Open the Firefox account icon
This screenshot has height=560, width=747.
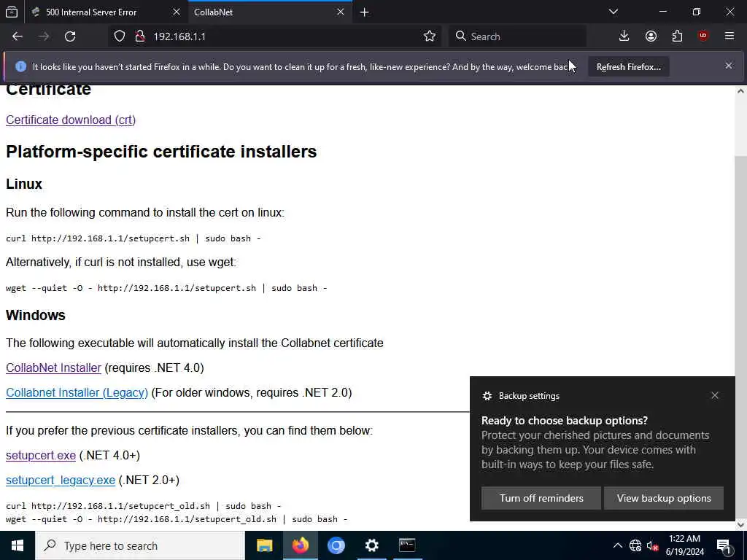651,36
